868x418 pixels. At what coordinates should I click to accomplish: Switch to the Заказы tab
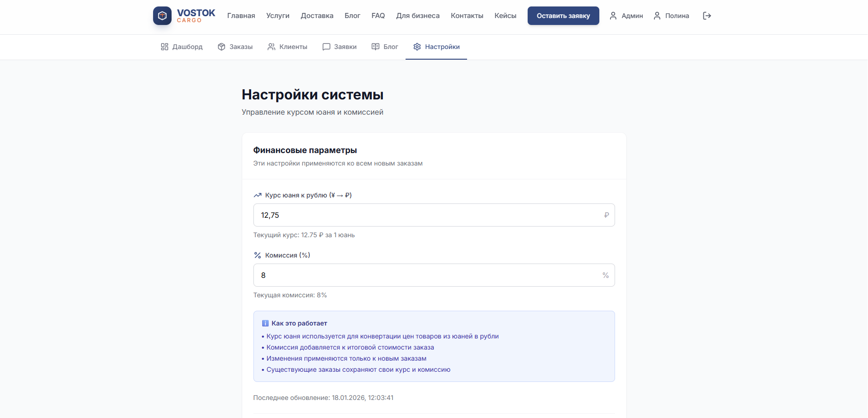235,47
